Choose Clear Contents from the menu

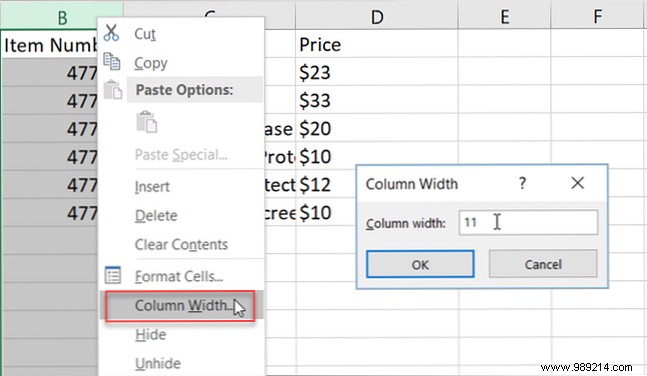[x=182, y=244]
